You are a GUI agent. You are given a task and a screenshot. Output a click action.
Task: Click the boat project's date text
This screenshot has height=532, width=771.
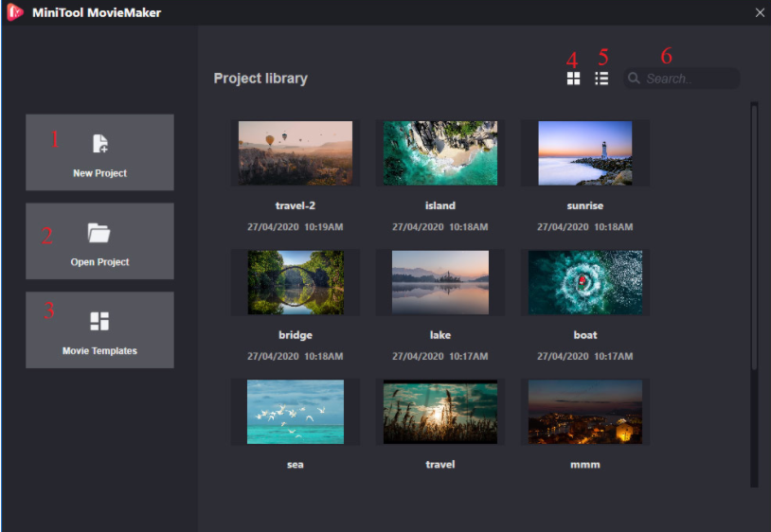pos(585,356)
